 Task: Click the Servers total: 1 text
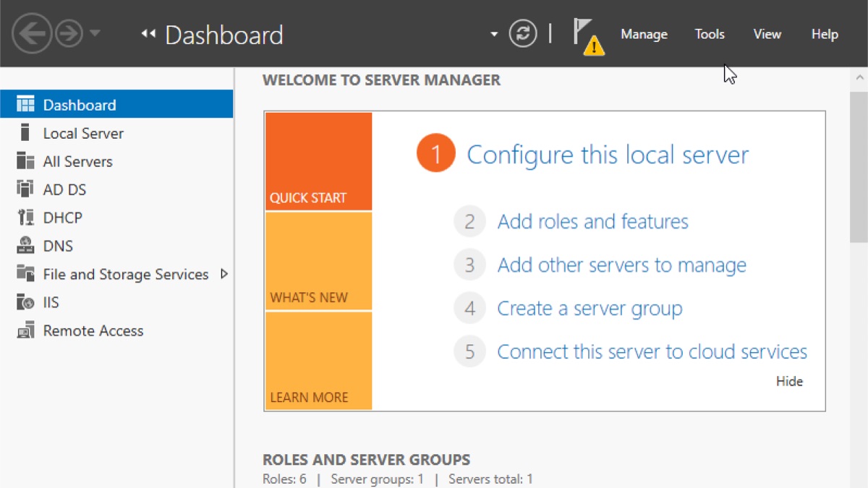coord(490,479)
